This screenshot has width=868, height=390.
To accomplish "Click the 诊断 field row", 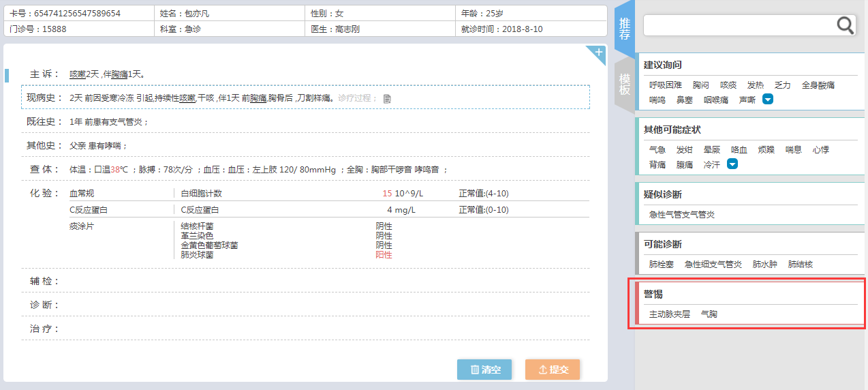I will pyautogui.click(x=305, y=305).
